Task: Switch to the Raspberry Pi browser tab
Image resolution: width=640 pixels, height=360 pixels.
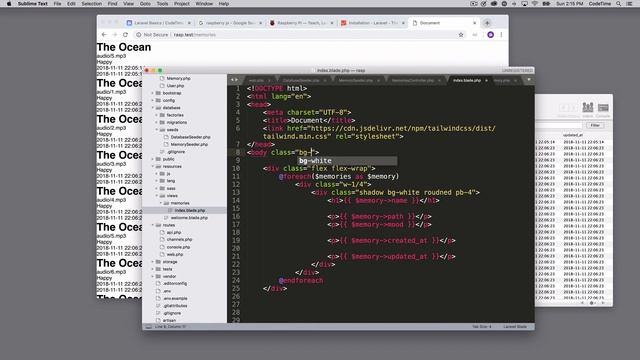Action: tap(301, 23)
